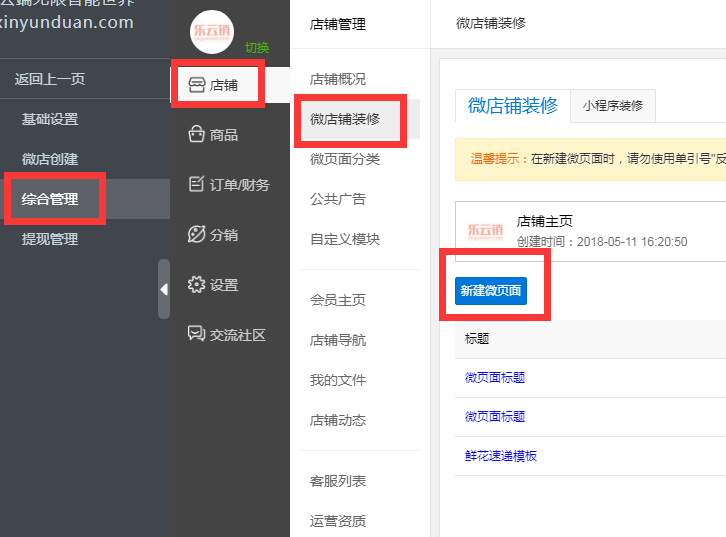Click the round 乐云销 logo avatar

point(210,30)
